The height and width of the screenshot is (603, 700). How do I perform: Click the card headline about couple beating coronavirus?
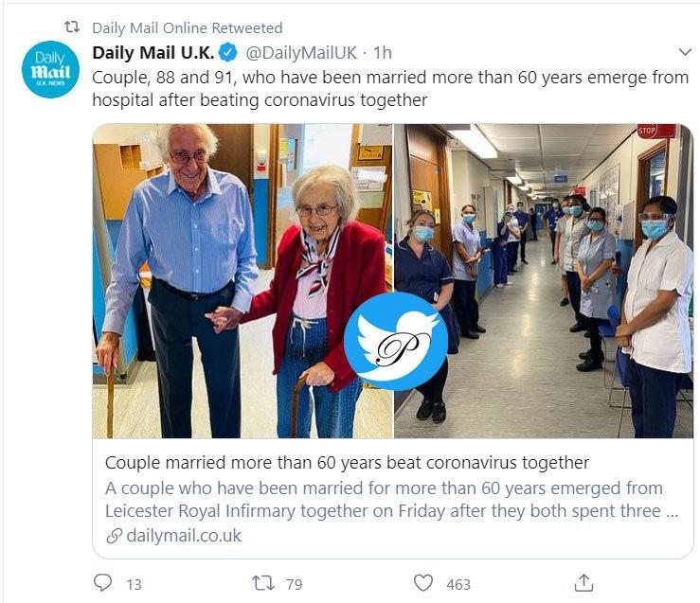[x=347, y=463]
